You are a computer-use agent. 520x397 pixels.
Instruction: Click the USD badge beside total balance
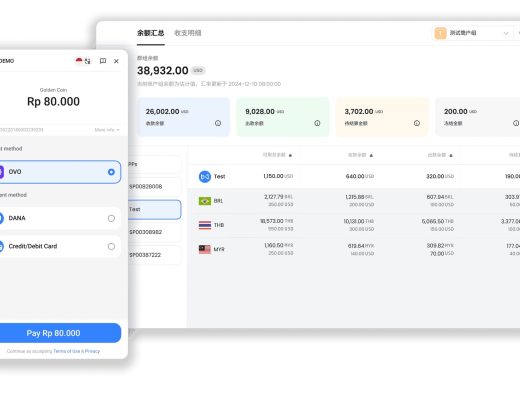(x=198, y=71)
